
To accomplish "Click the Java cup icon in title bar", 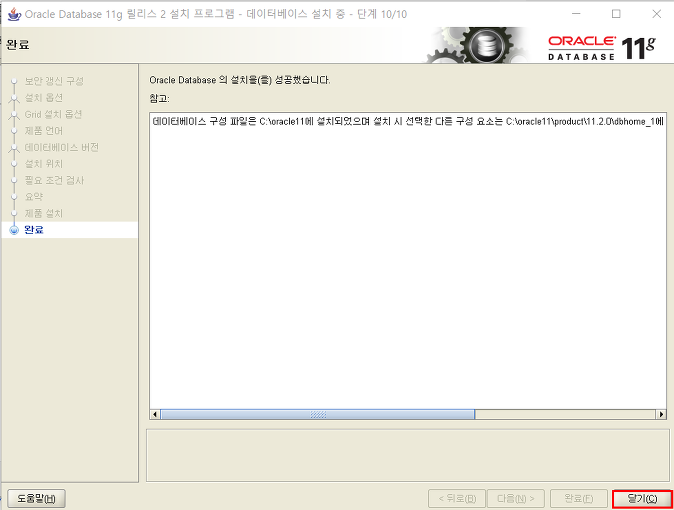I will pos(14,14).
